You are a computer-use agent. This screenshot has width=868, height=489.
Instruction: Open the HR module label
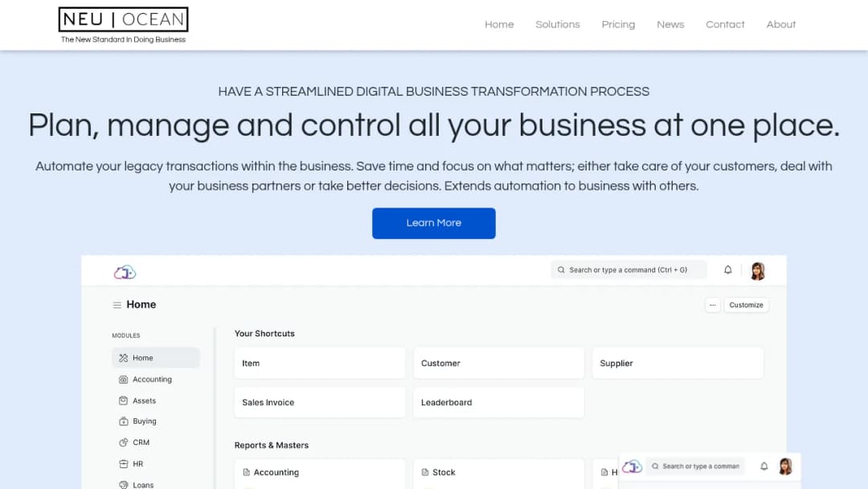click(x=137, y=463)
